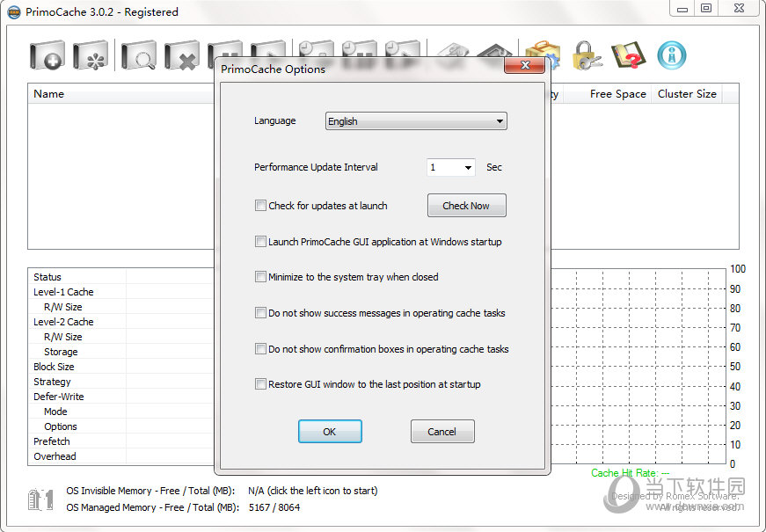Click the Prefetch row label
This screenshot has height=532, width=766.
51,441
